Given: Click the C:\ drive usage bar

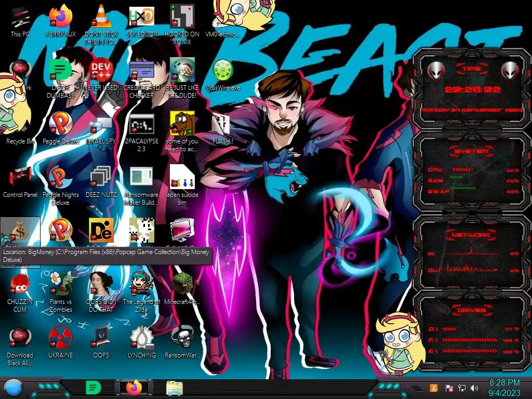Looking at the screenshot, I should click(449, 329).
